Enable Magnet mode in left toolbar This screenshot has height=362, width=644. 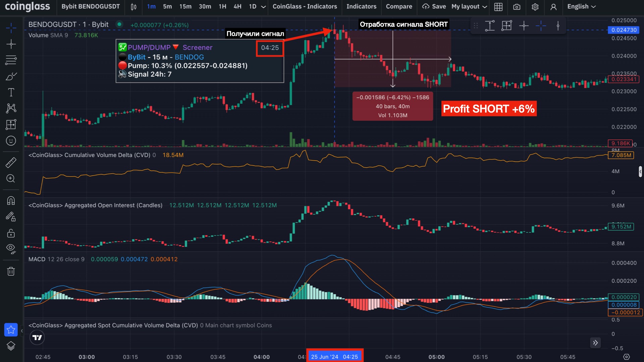[11, 200]
